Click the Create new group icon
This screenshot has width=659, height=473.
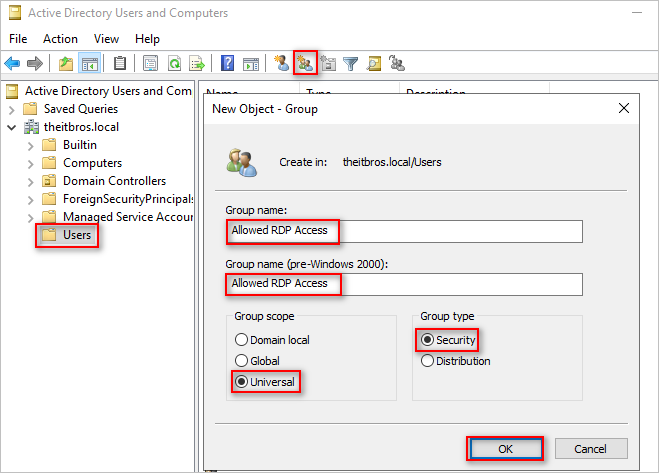tap(305, 64)
